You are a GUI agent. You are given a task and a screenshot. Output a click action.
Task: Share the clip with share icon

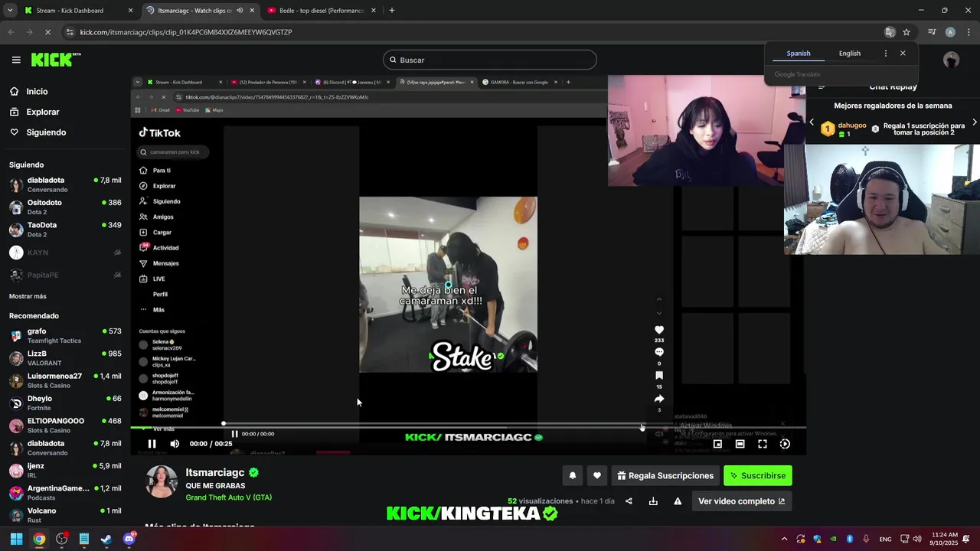[x=629, y=501]
